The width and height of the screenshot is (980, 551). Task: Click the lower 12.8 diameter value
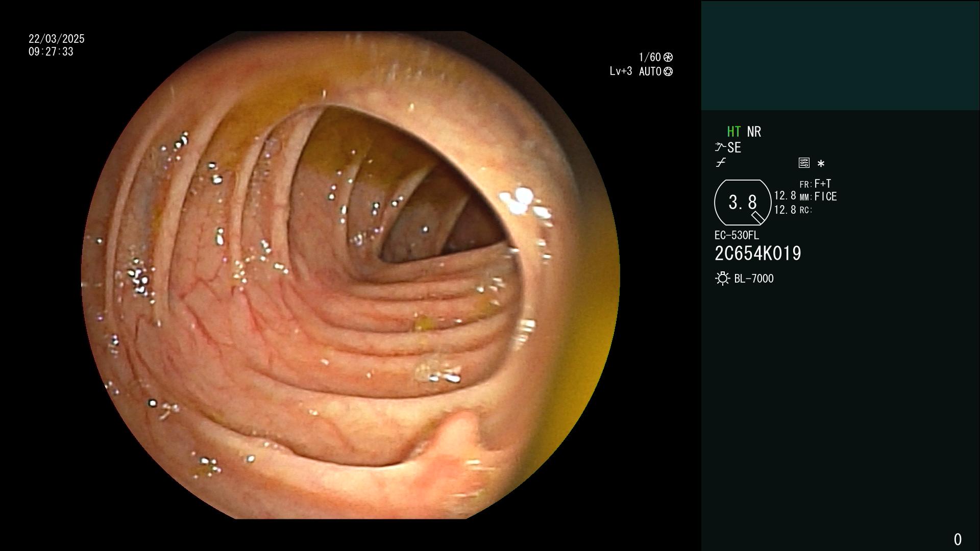click(785, 210)
